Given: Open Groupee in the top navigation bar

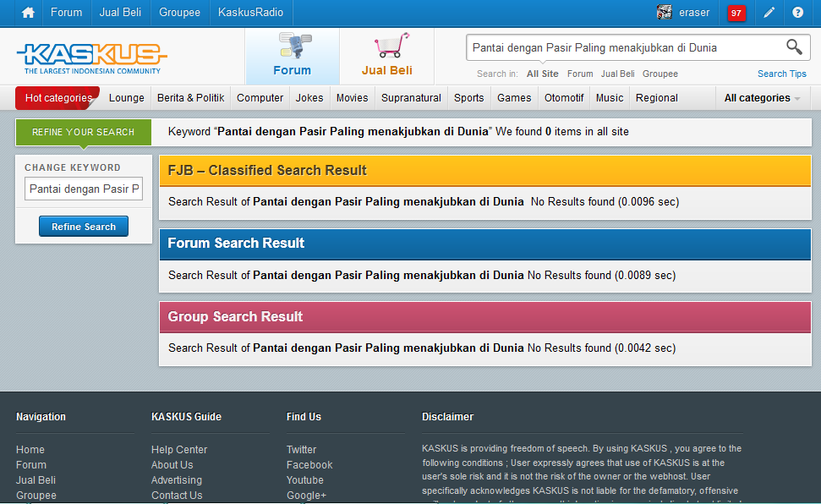Looking at the screenshot, I should tap(179, 13).
